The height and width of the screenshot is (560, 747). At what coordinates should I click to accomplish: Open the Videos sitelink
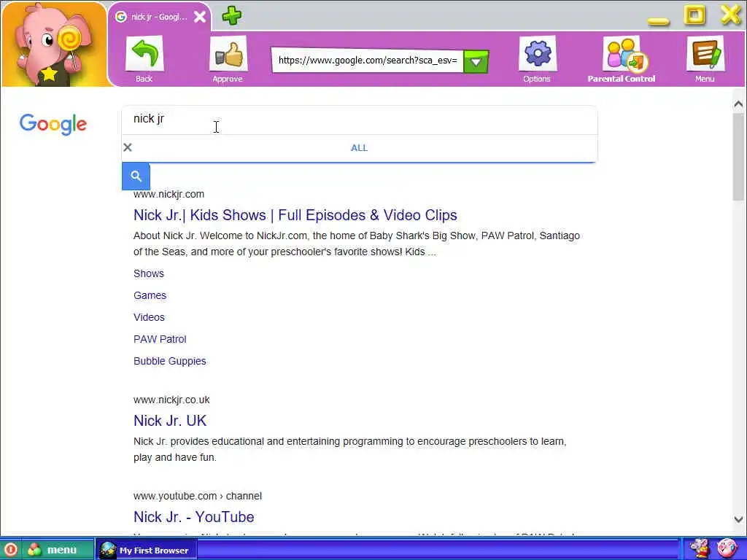click(x=149, y=318)
